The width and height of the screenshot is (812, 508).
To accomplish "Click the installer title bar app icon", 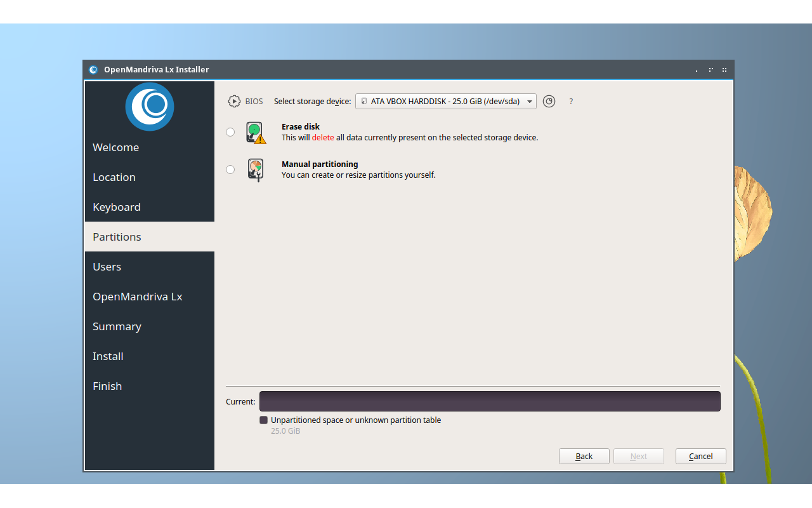I will tap(94, 70).
